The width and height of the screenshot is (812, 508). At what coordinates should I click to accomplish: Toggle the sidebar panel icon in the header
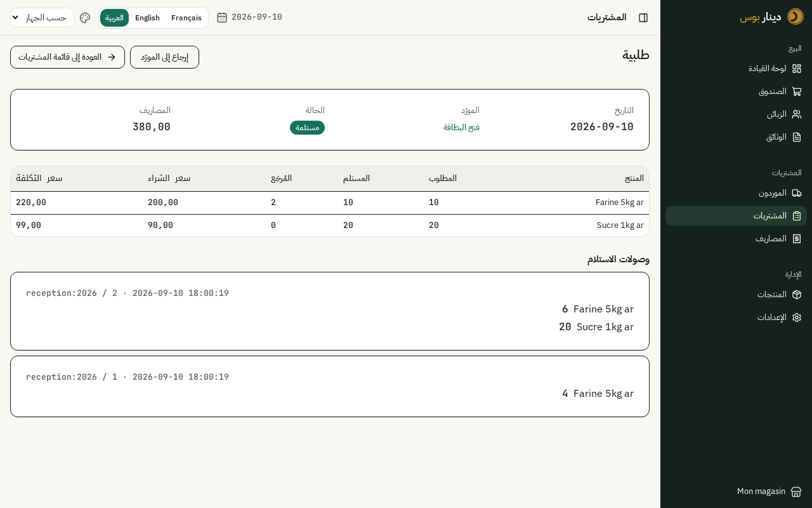[x=643, y=18]
